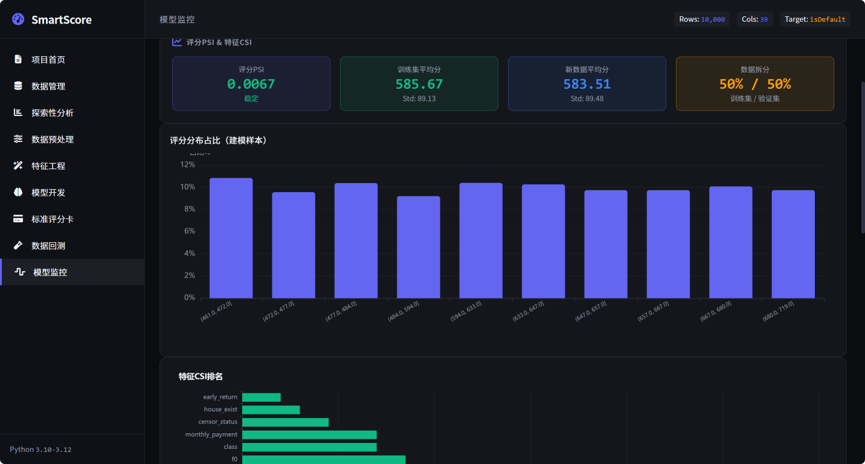865x464 pixels.
Task: Click the 评分PSI & 特征CSI chart-line icon
Action: coord(177,42)
